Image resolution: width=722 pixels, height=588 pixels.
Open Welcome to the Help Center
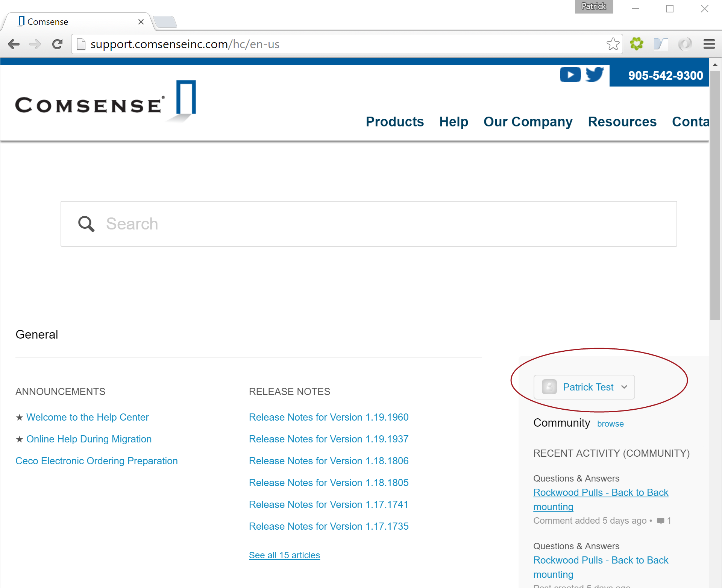pyautogui.click(x=87, y=417)
